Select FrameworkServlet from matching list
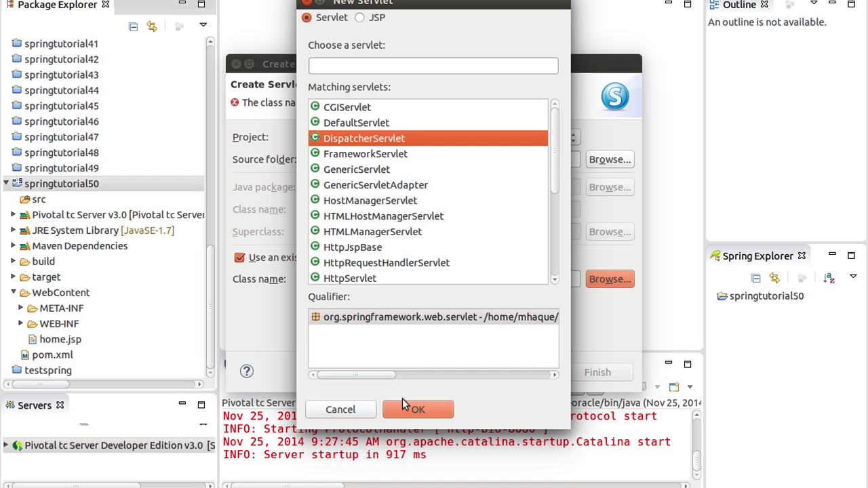 coord(428,154)
